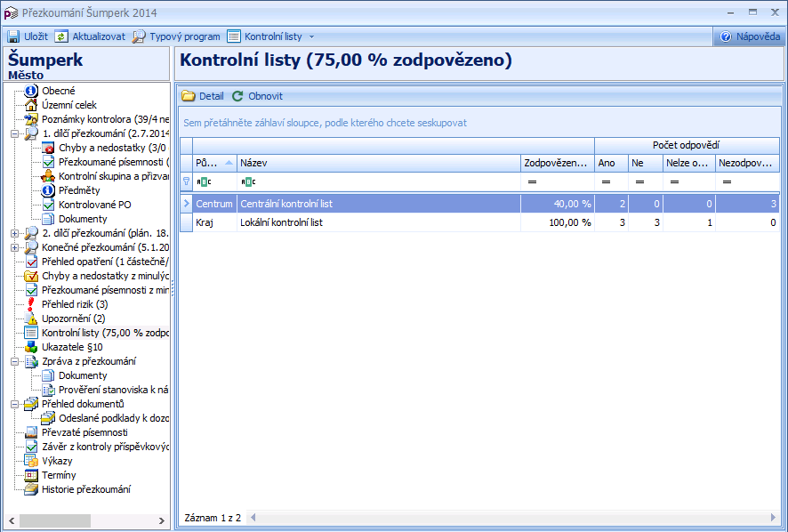The width and height of the screenshot is (788, 532).
Task: Click the Uložit save icon
Action: coord(13,36)
